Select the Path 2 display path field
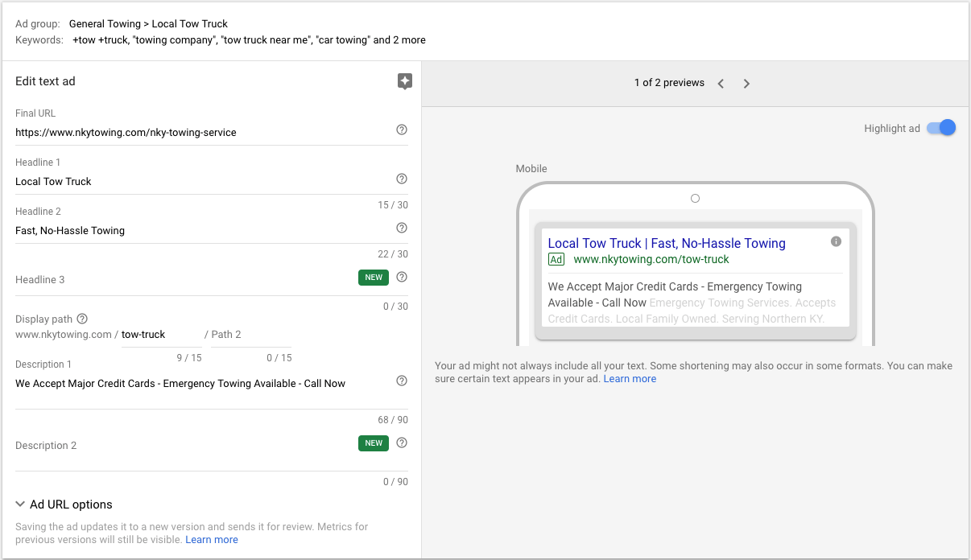This screenshot has height=560, width=971. point(250,335)
